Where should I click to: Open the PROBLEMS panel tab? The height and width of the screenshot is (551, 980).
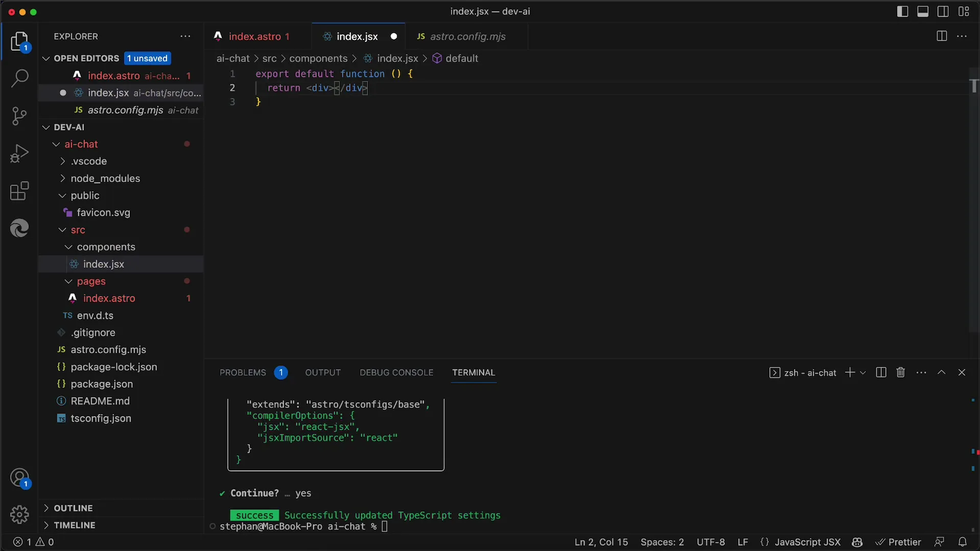[253, 373]
